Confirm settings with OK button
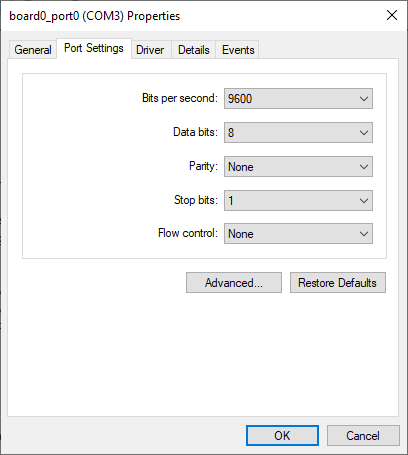 point(282,435)
